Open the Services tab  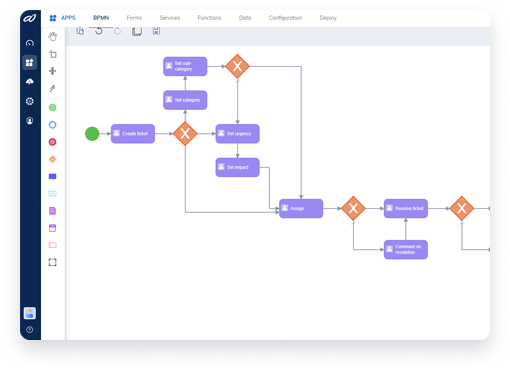coord(170,18)
